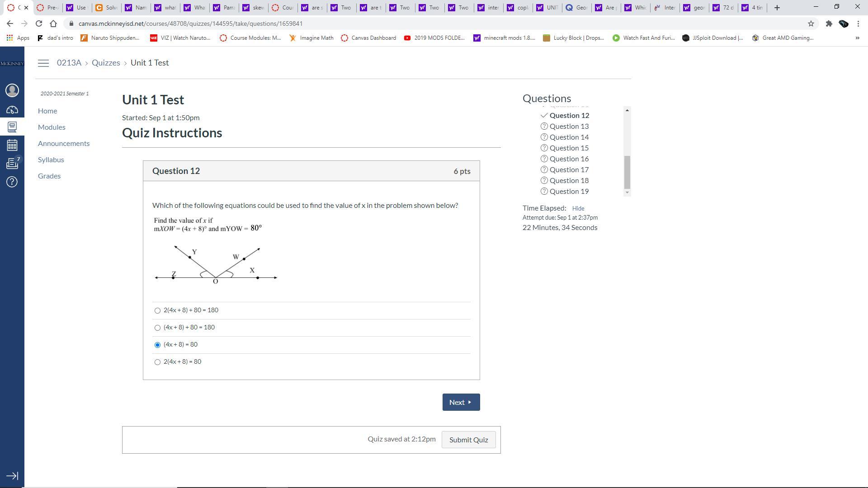Select answer (4x + 8) + 80 = 180

click(x=157, y=328)
